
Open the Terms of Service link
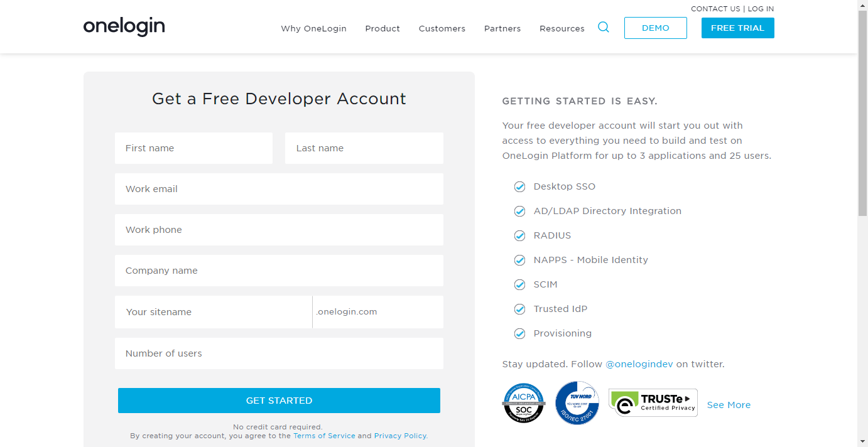pyautogui.click(x=324, y=436)
